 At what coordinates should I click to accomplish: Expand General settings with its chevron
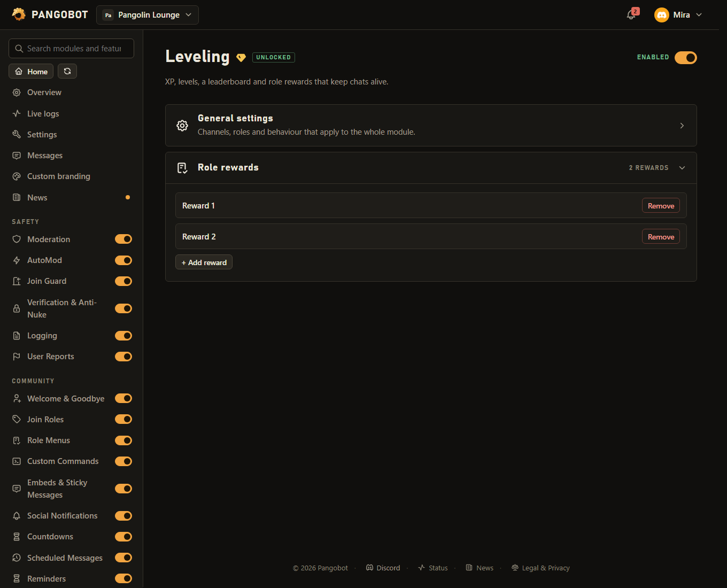682,126
